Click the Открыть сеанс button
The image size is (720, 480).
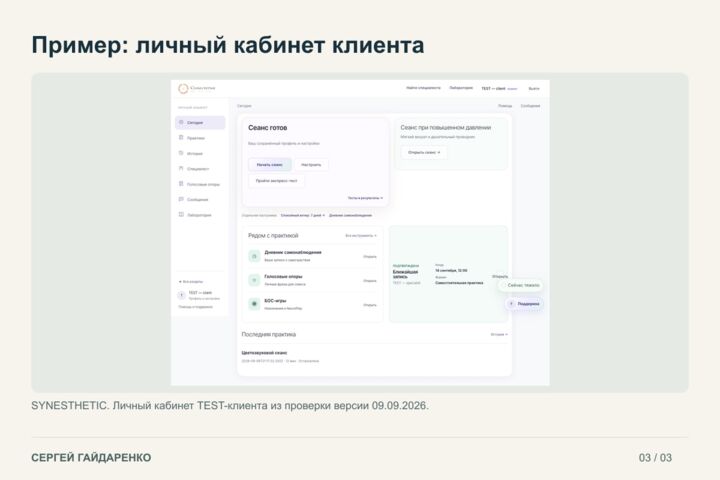tap(424, 152)
